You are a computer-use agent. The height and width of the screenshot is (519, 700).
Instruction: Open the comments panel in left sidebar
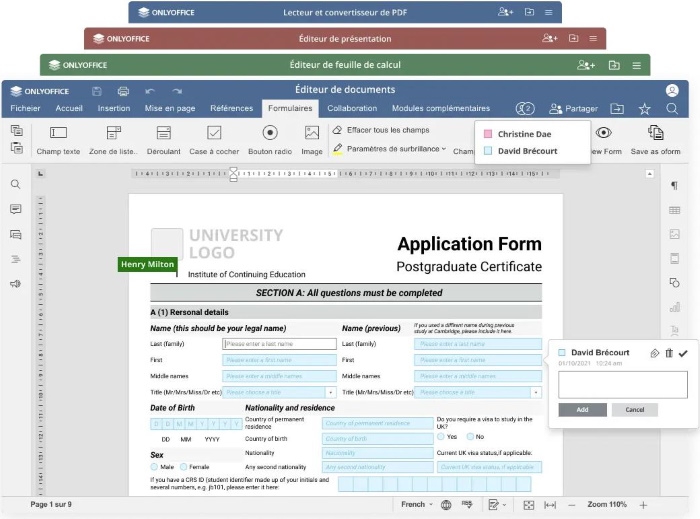coord(16,209)
